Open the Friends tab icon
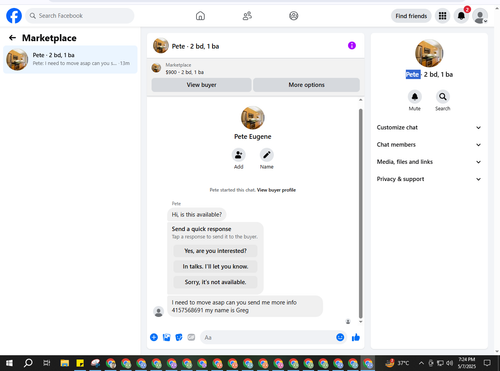This screenshot has width=500, height=371. [x=247, y=16]
